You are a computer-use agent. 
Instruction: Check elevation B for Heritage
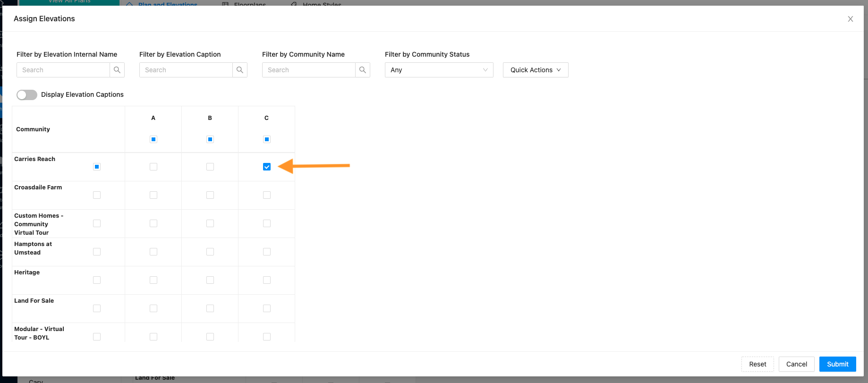point(210,280)
